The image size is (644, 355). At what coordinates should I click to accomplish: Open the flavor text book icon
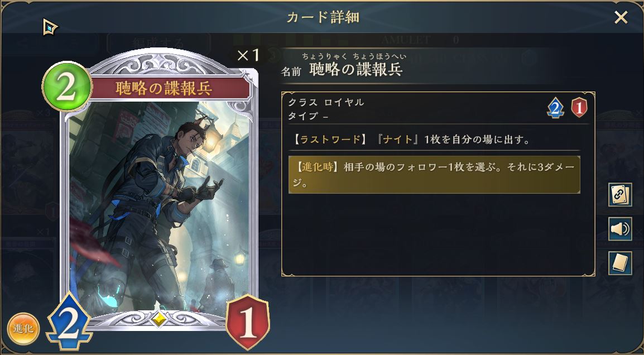(x=620, y=263)
